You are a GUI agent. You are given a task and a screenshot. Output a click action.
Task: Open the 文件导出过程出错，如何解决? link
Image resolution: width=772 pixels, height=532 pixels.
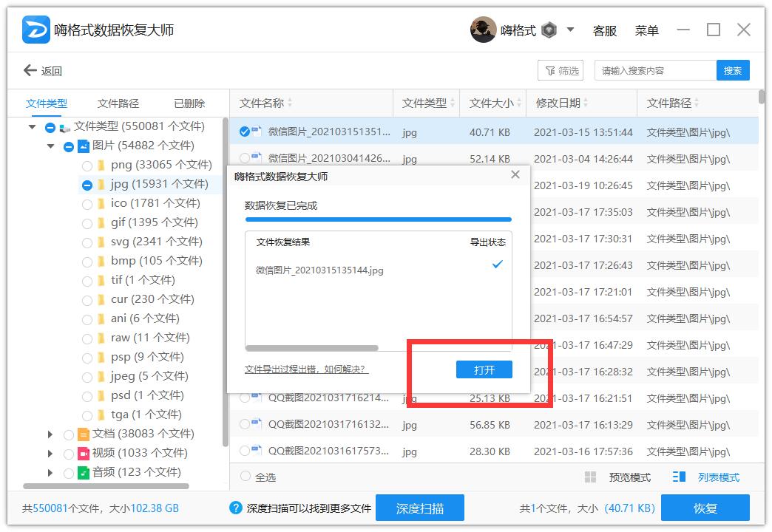306,369
